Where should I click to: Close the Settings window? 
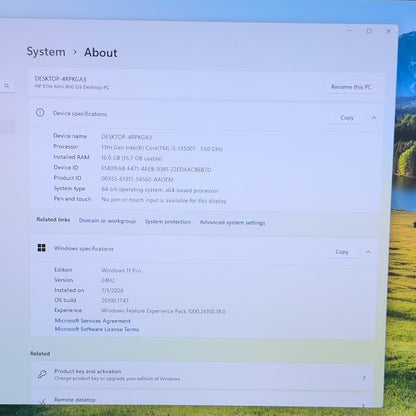pos(388,31)
